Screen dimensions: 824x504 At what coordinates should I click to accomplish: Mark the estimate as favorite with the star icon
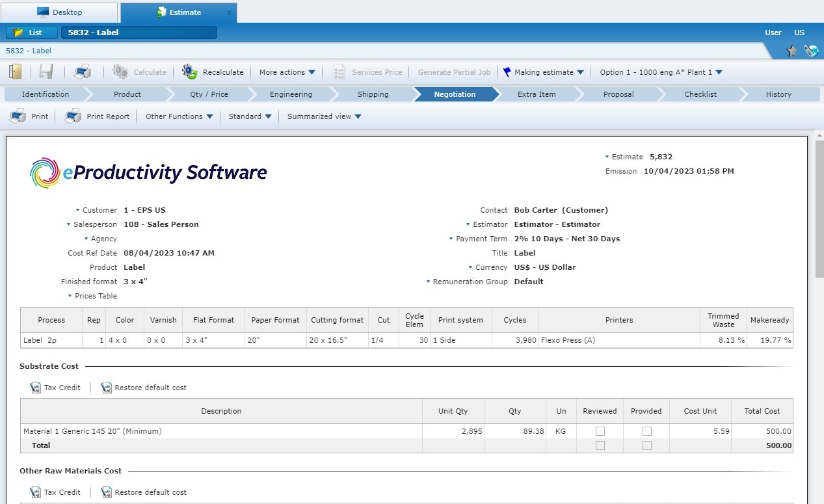791,50
